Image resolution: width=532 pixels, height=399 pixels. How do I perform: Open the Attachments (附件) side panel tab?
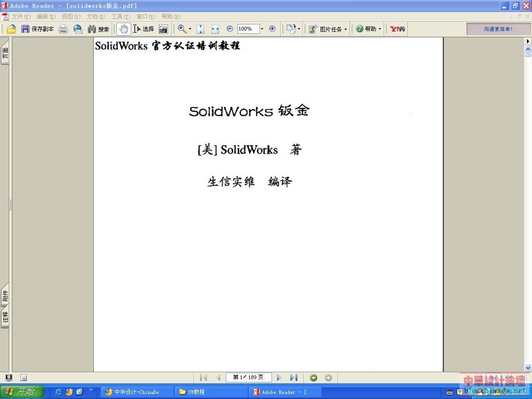coord(5,296)
